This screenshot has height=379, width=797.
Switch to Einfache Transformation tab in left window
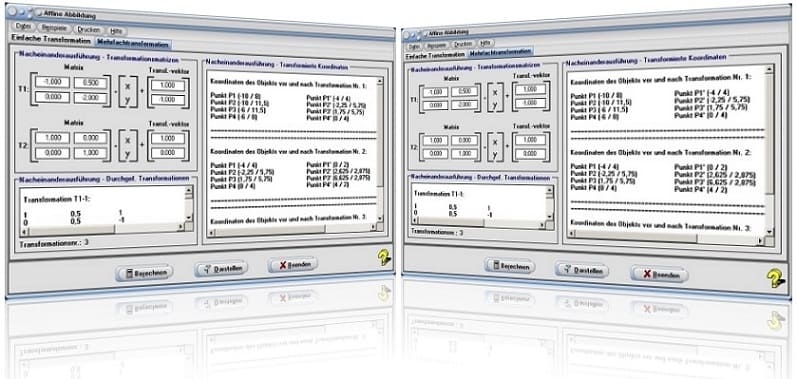50,40
